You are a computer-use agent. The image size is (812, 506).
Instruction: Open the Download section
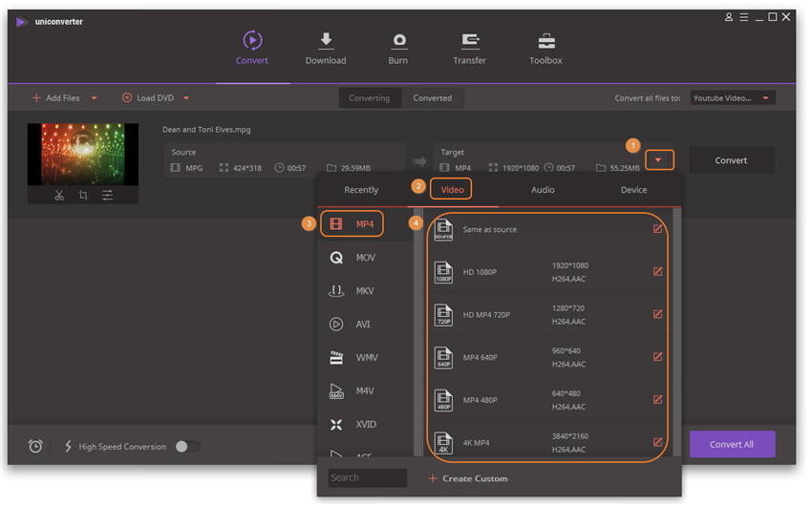pyautogui.click(x=325, y=49)
